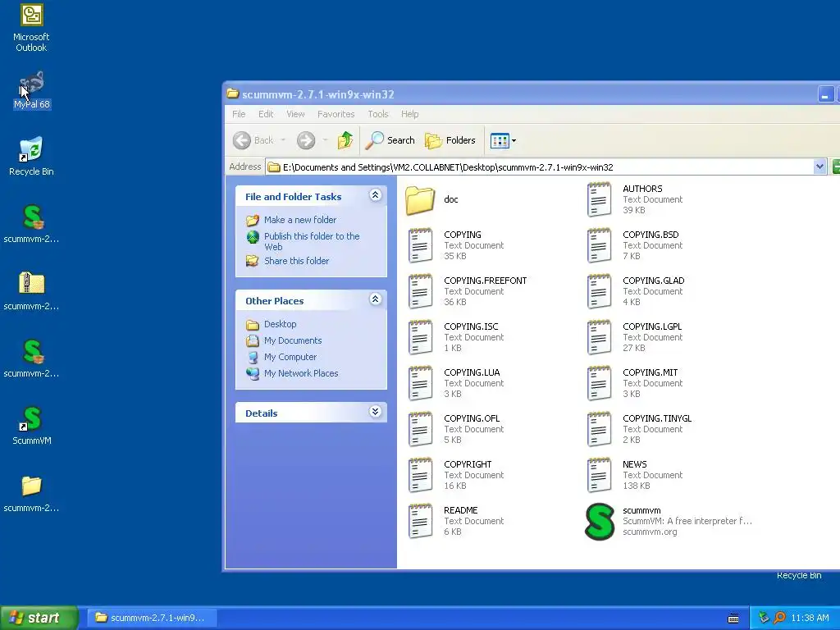Go to My Computer in Other Places
The image size is (840, 630).
coord(290,357)
